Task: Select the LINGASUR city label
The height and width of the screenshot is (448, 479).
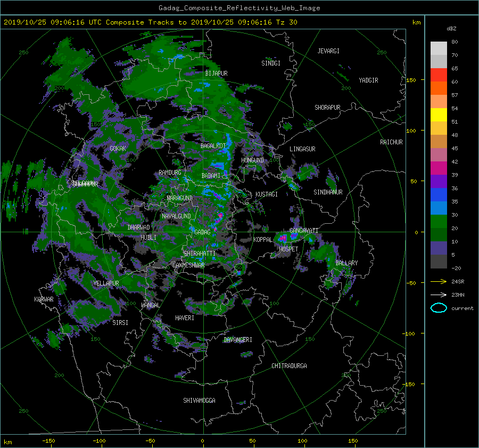Action: [302, 149]
